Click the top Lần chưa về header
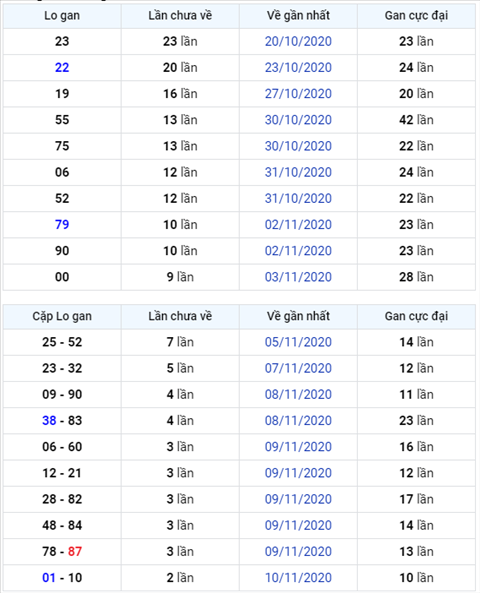The height and width of the screenshot is (593, 480). (x=180, y=16)
